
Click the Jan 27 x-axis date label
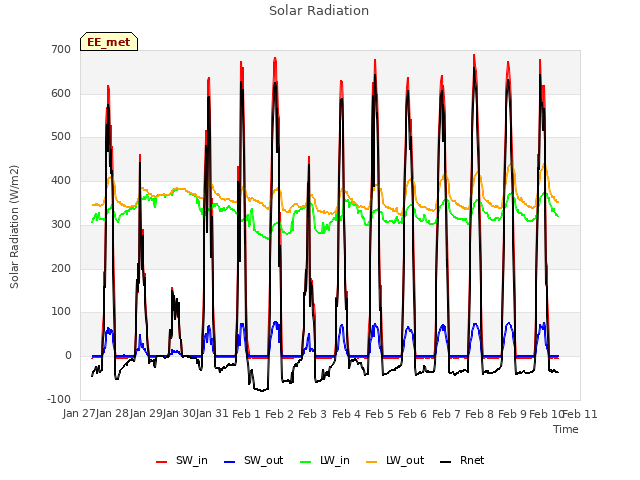[79, 414]
